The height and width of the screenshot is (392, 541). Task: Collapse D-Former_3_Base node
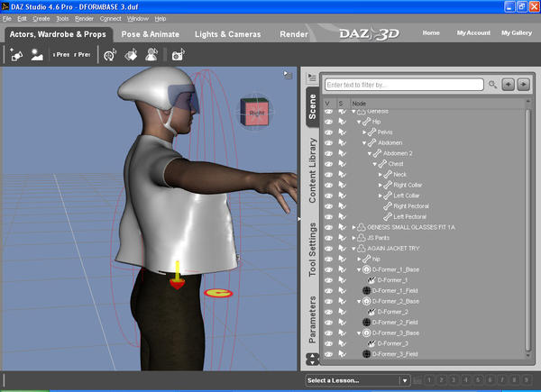(359, 333)
